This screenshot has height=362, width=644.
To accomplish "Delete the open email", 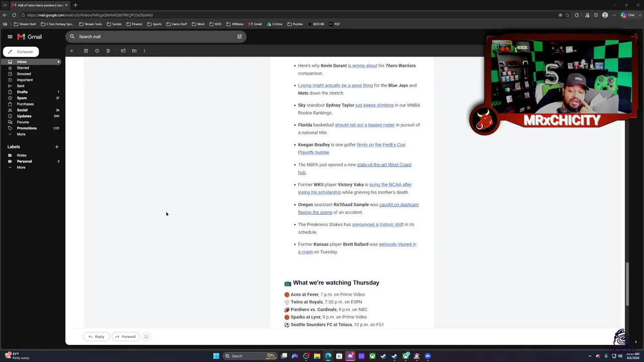I will coord(108,51).
